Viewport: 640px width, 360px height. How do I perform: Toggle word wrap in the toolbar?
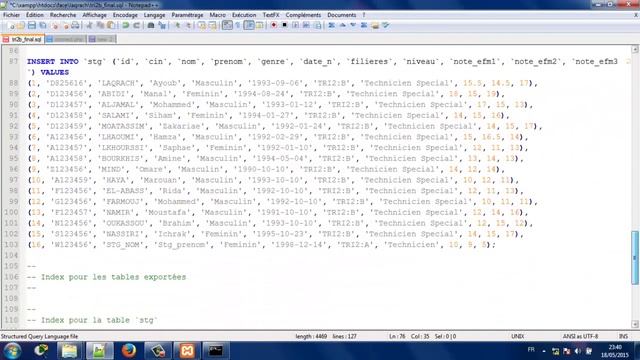[227, 26]
